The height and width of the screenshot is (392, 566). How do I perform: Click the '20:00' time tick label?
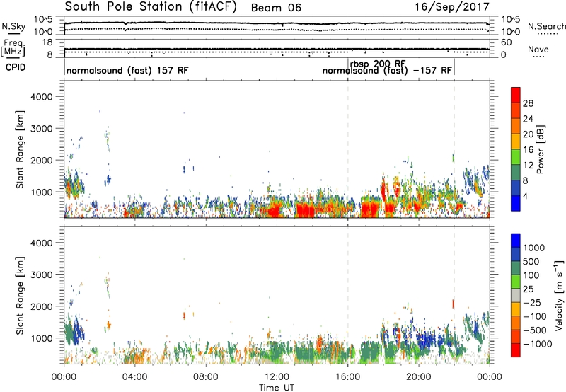point(418,377)
